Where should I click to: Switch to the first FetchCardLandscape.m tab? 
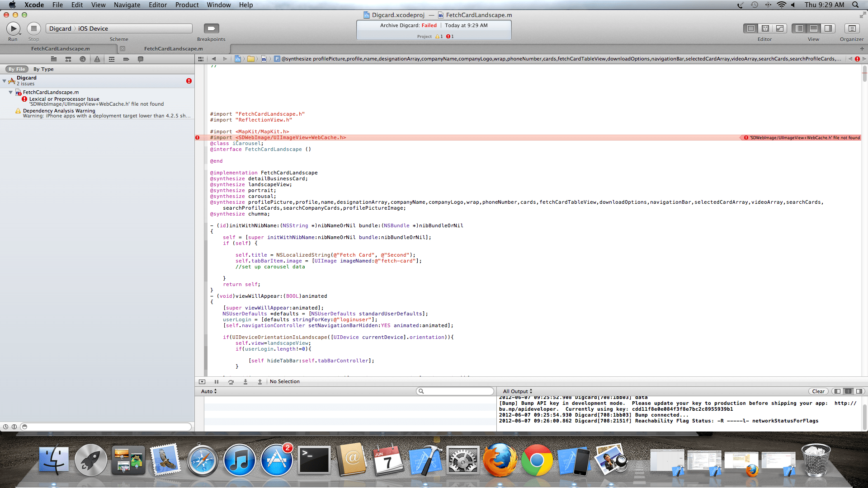coord(61,49)
